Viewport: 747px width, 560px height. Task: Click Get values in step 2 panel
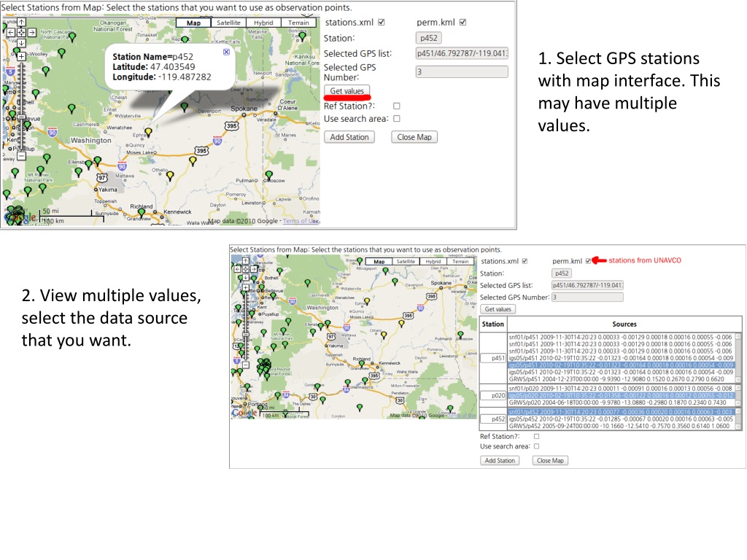(498, 309)
